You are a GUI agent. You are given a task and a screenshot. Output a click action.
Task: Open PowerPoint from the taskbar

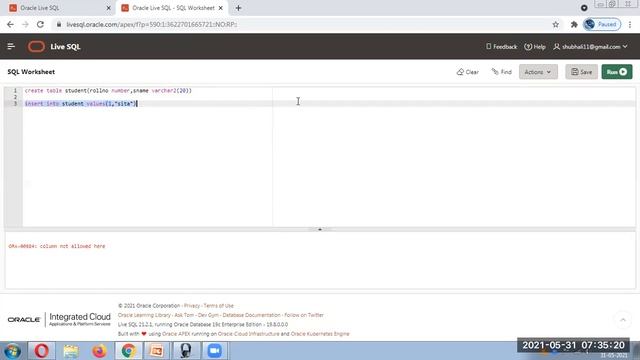point(157,351)
